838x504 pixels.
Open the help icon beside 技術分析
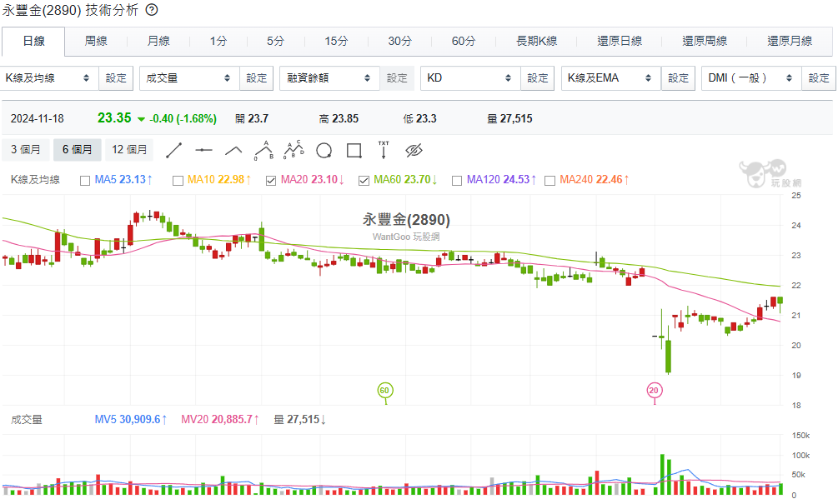(x=151, y=10)
